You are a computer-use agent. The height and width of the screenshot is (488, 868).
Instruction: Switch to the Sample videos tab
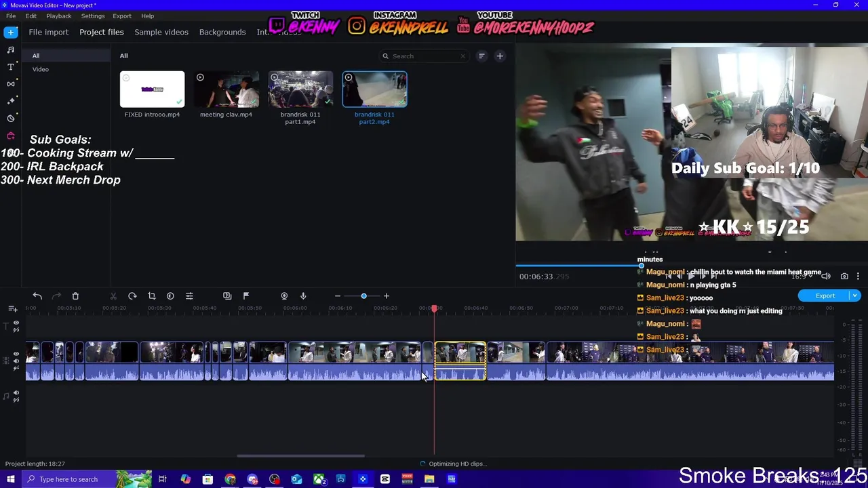(x=161, y=32)
